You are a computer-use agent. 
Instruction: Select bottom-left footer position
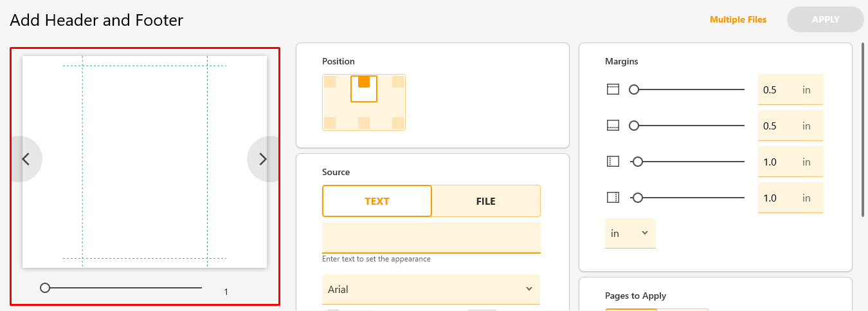330,122
